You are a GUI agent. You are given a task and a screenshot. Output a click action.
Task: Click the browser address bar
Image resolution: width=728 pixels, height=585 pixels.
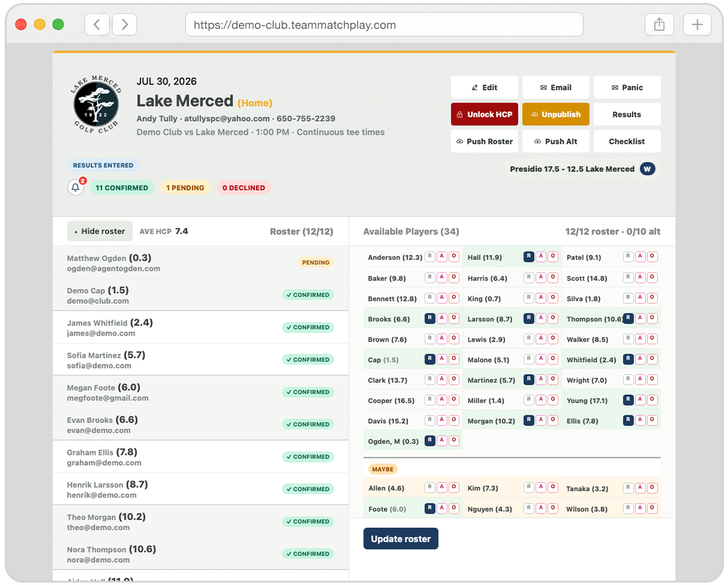tap(384, 25)
